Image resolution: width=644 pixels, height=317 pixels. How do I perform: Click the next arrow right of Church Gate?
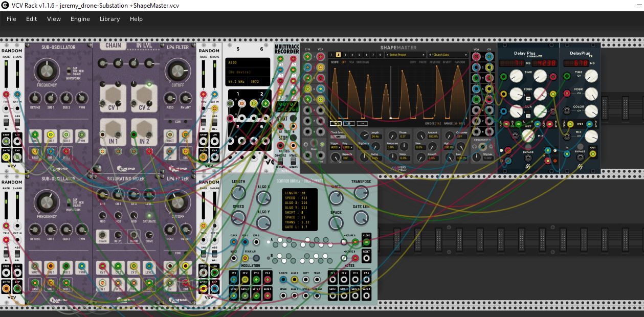[x=467, y=55]
